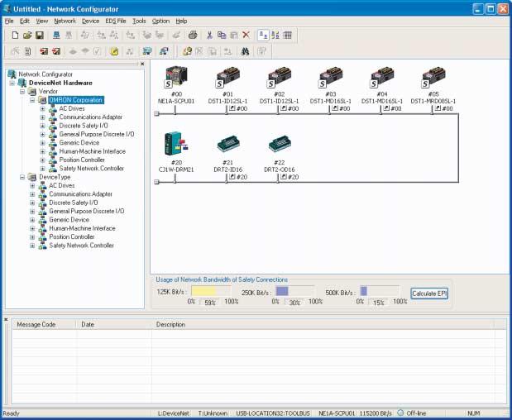Collapse the Vendor tree node

point(22,92)
